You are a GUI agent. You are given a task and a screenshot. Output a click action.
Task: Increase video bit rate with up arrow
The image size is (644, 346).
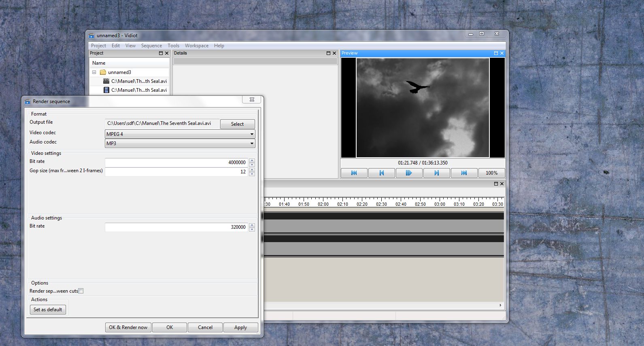pos(252,160)
